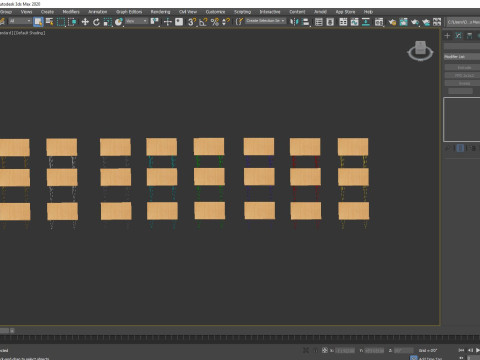Open the Views menu
Viewport: 480px width, 360px height.
(x=27, y=12)
